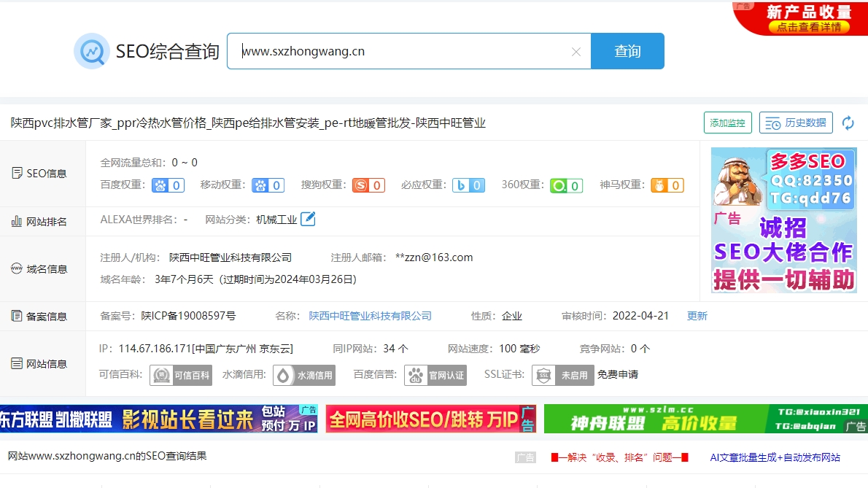Open 历史数据 history button

click(x=796, y=123)
